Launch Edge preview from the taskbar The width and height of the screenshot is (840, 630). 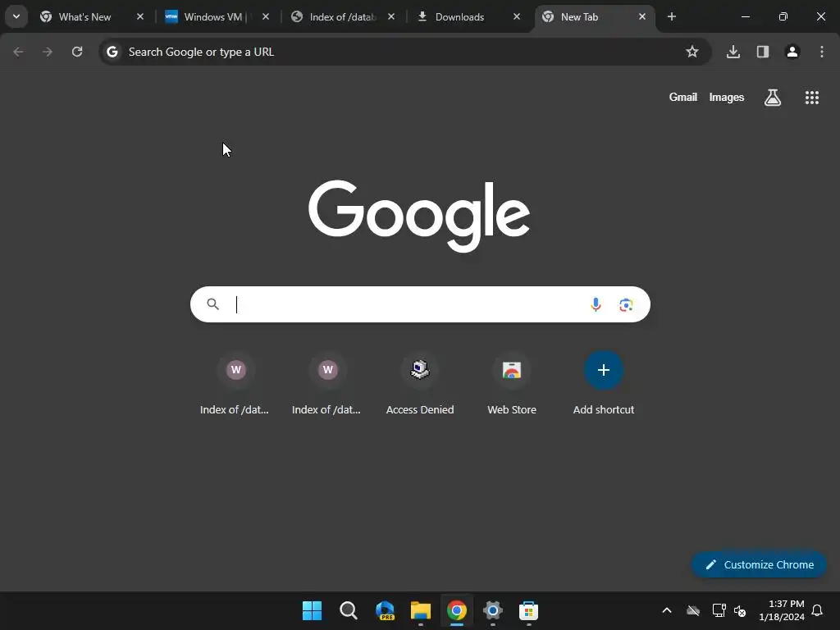click(x=385, y=610)
